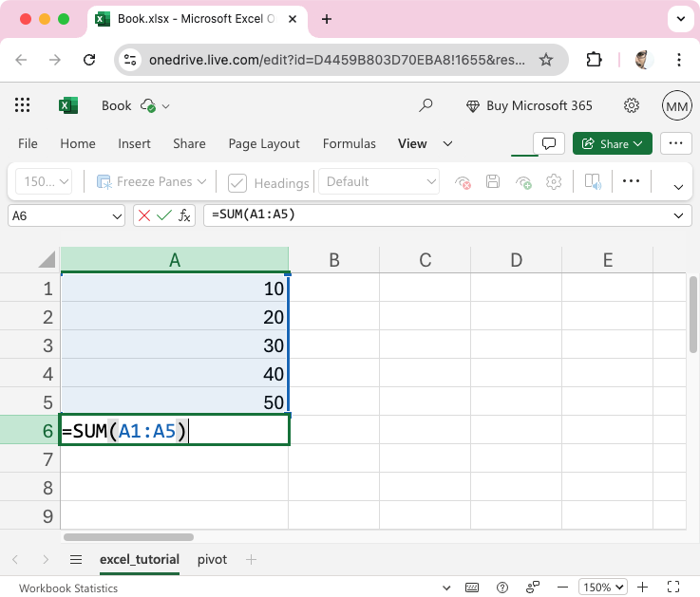Switch to the Home ribbon tab
This screenshot has width=700, height=597.
click(78, 143)
